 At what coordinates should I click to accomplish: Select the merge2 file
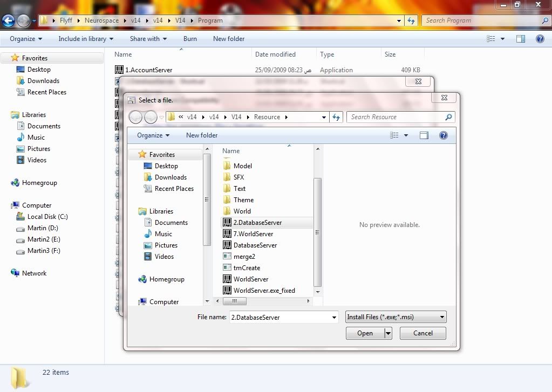244,257
